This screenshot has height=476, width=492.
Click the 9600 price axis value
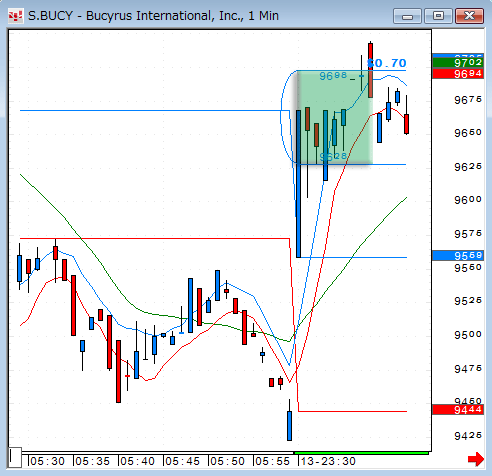468,200
